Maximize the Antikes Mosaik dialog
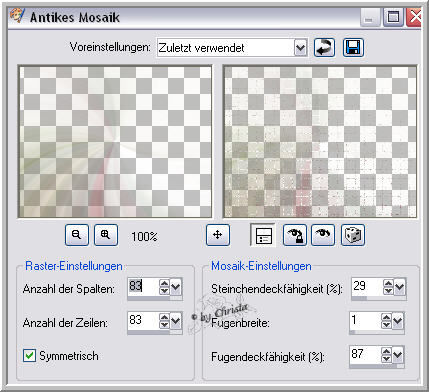 tap(393, 16)
